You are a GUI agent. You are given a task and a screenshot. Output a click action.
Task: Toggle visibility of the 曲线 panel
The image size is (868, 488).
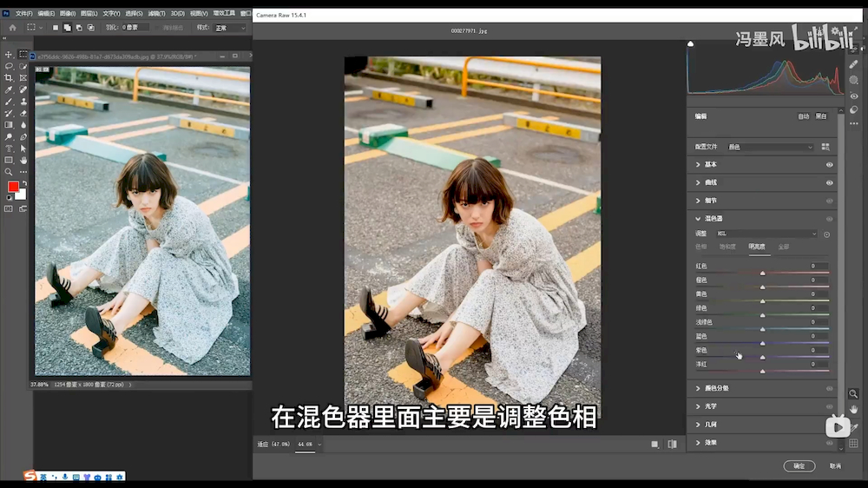pyautogui.click(x=829, y=183)
